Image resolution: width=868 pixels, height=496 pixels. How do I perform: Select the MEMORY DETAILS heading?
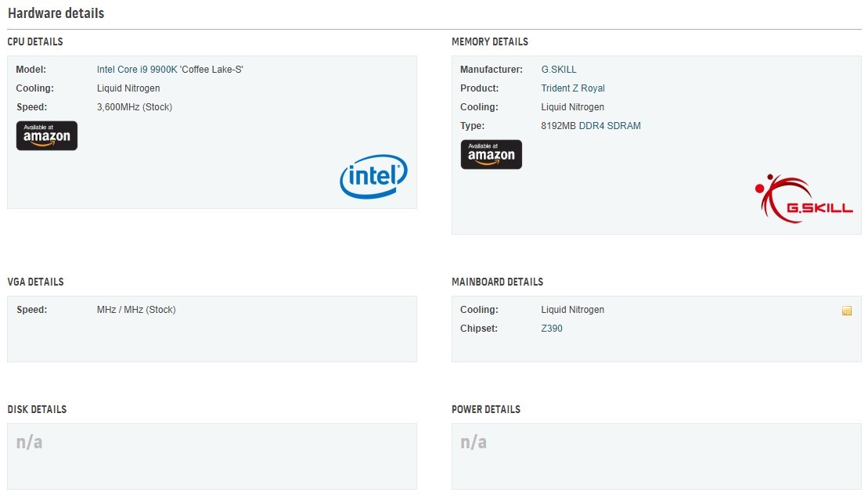[490, 41]
